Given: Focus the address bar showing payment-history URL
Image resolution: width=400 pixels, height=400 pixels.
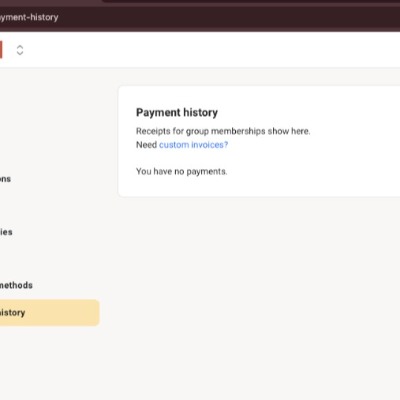Looking at the screenshot, I should (29, 17).
